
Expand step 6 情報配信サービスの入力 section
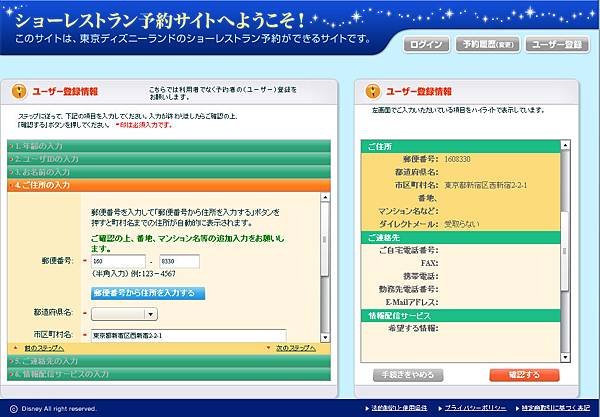click(169, 374)
